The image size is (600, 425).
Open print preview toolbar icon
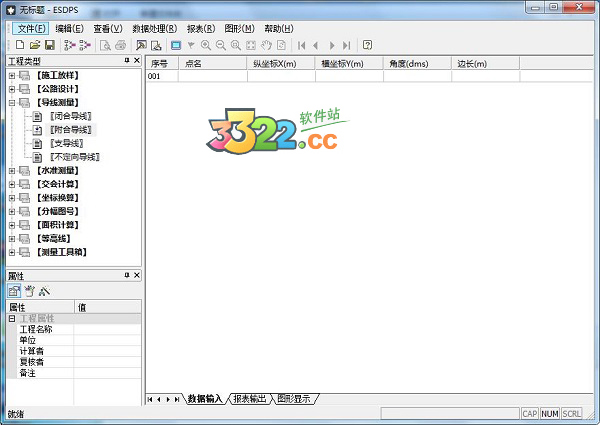coord(105,45)
